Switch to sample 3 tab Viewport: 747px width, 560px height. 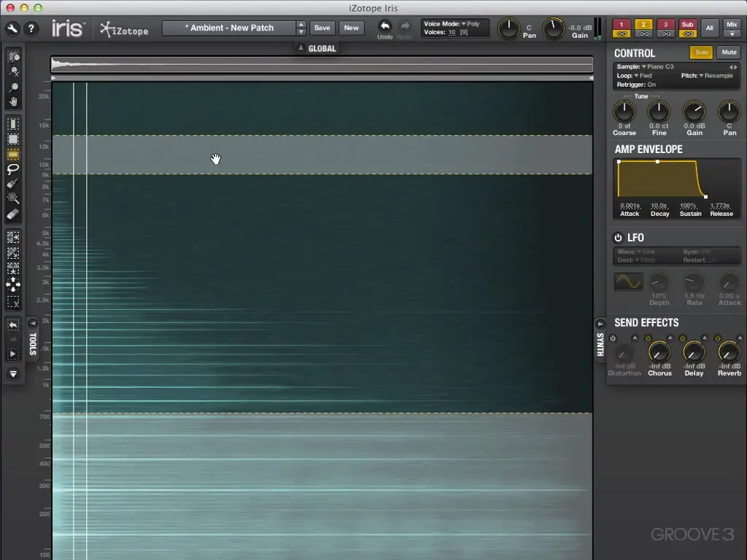[666, 25]
